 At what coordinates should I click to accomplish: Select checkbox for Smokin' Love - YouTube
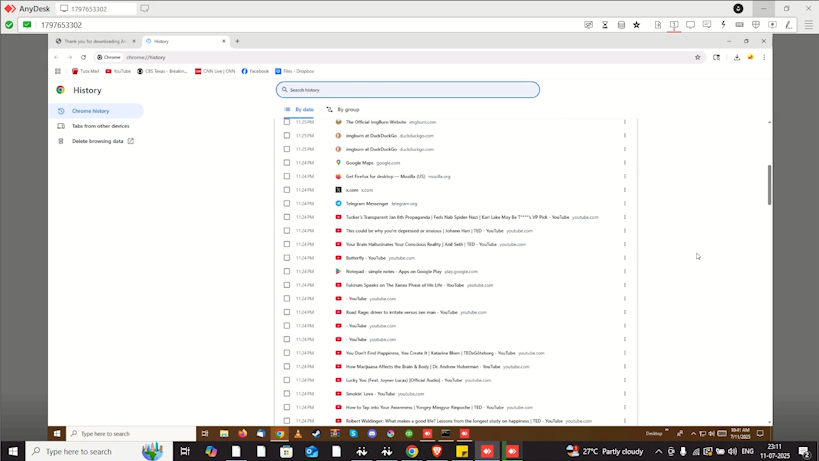point(287,394)
